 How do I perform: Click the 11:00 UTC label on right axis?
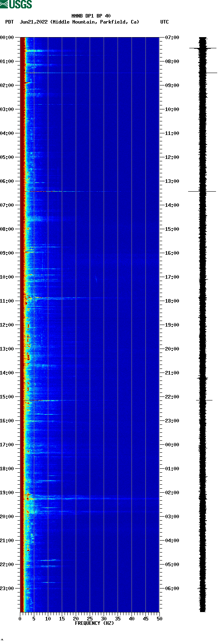coord(172,133)
